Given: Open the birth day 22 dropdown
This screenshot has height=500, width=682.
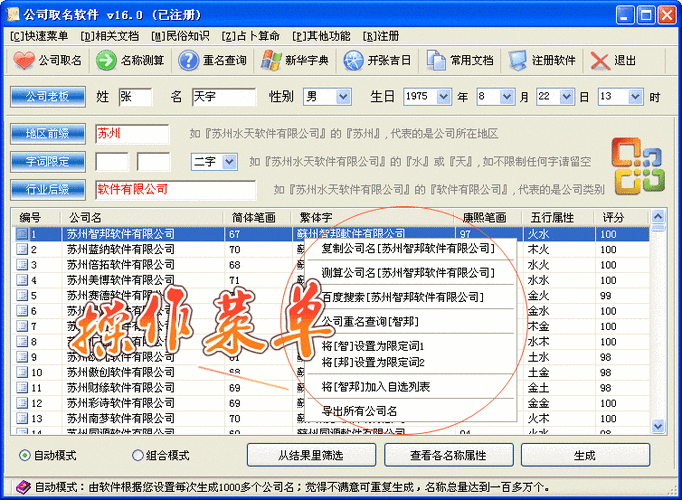Looking at the screenshot, I should (566, 97).
